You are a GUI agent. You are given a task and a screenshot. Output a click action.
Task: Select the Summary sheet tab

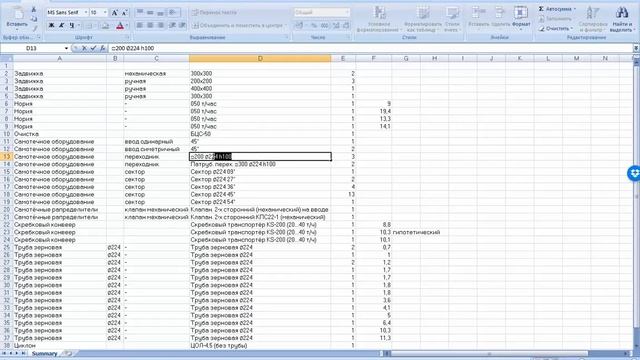(44, 353)
